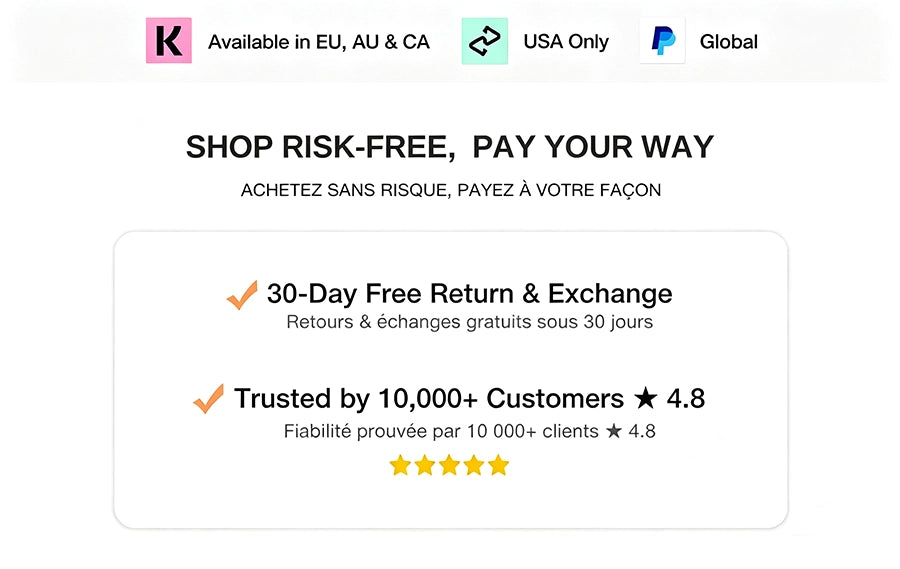Click the black star next to 4.8 heading

(x=646, y=397)
